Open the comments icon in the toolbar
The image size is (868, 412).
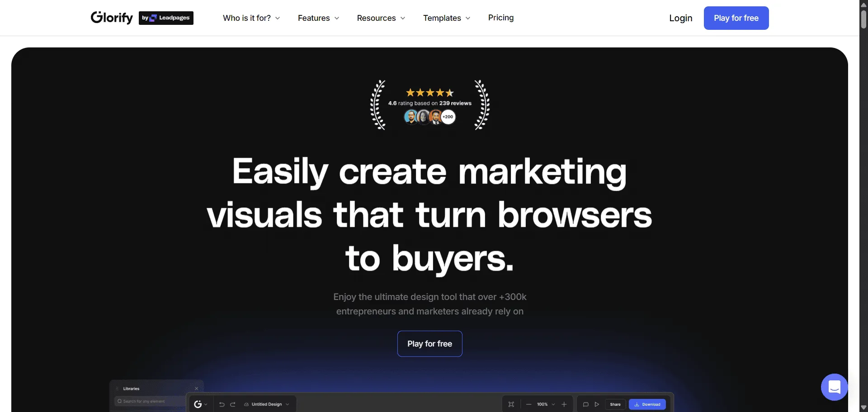coord(586,404)
